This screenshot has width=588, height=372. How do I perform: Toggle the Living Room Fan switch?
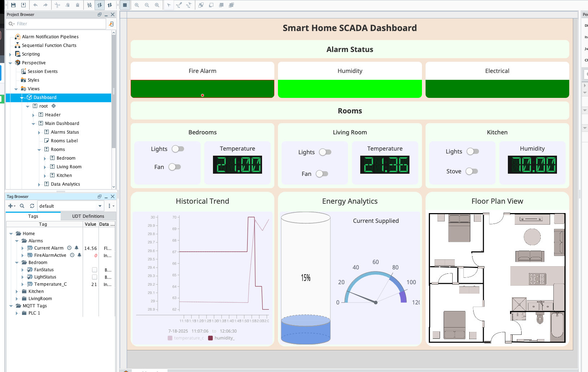[x=322, y=174]
